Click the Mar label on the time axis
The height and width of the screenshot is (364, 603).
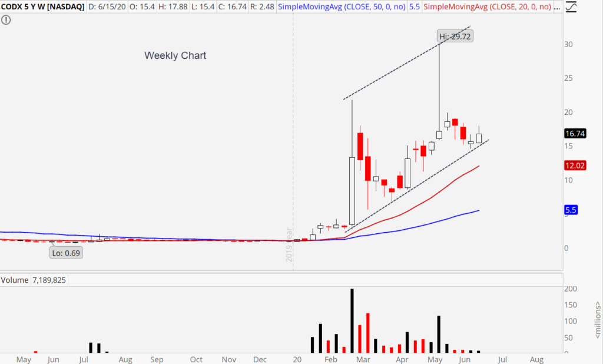(x=363, y=359)
